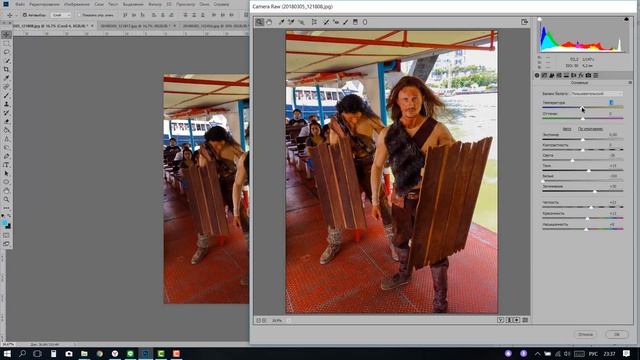Open the Изображение menu in Photoshop
Viewport: 640px width, 360px height.
pyautogui.click(x=77, y=4)
